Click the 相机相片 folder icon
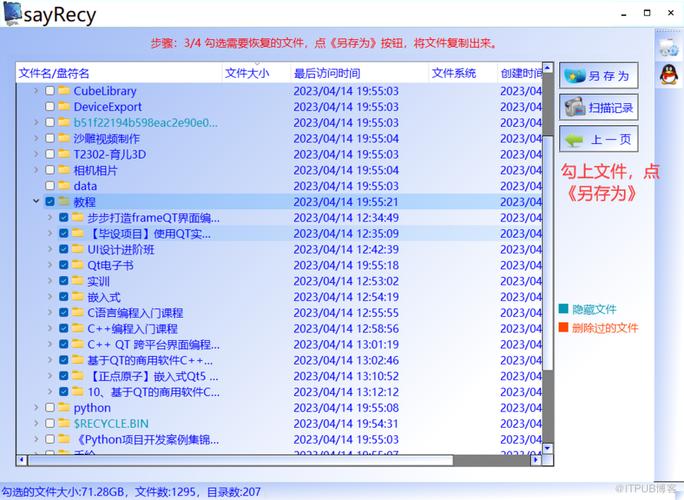The width and height of the screenshot is (684, 500). 64,170
